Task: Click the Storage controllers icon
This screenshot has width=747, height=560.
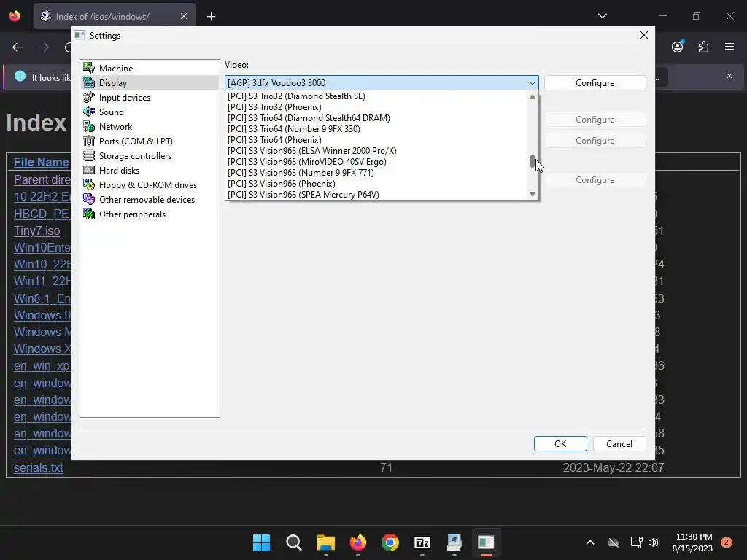Action: [89, 156]
